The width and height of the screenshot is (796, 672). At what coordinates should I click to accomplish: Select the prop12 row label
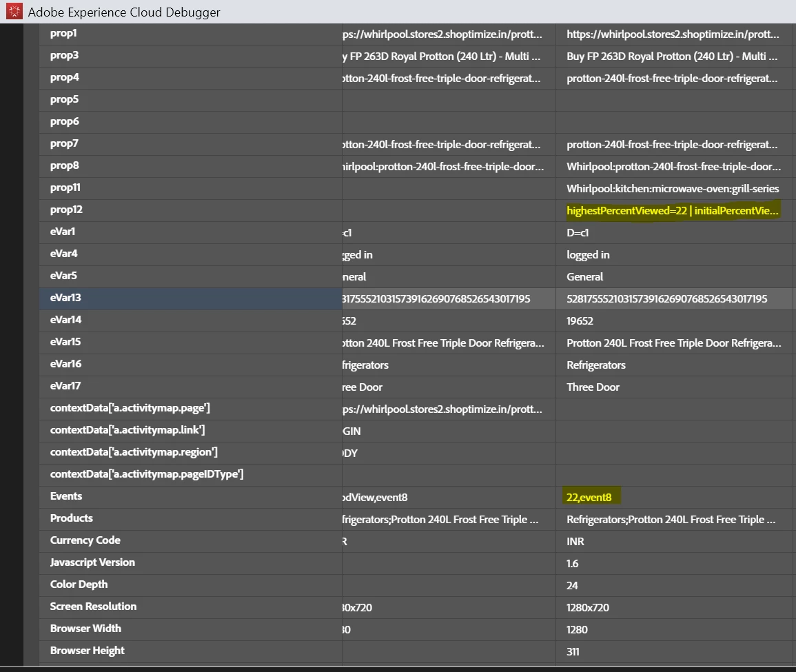pyautogui.click(x=66, y=210)
